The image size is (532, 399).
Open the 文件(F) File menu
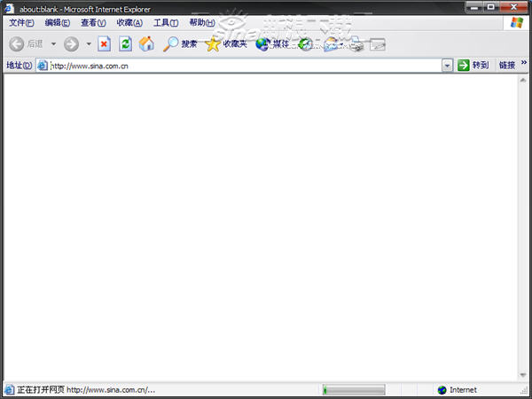point(21,23)
